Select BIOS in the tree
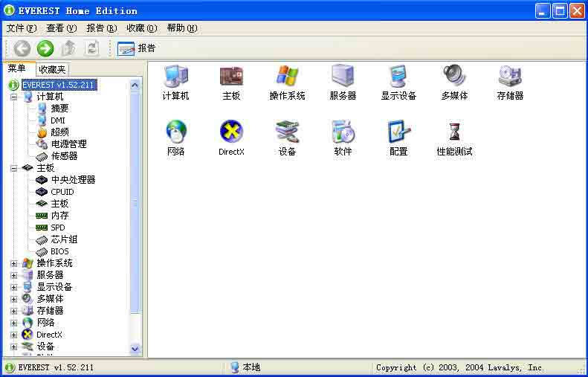Viewport: 588px width, 377px height. click(x=59, y=251)
